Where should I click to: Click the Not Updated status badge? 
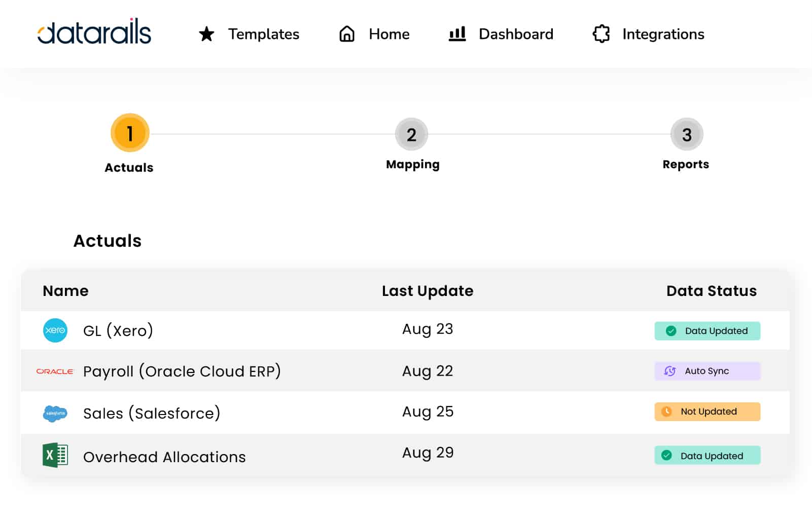tap(707, 411)
